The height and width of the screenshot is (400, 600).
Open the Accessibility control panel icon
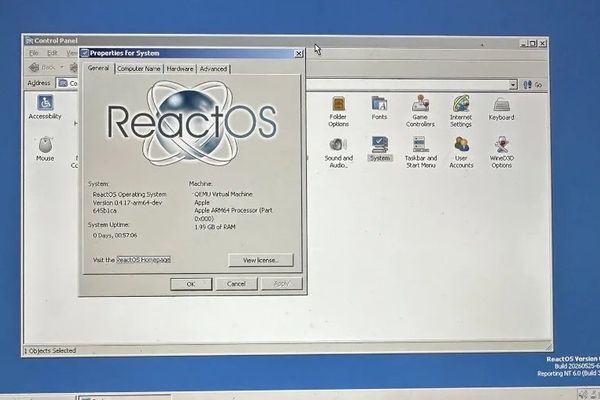tap(45, 107)
